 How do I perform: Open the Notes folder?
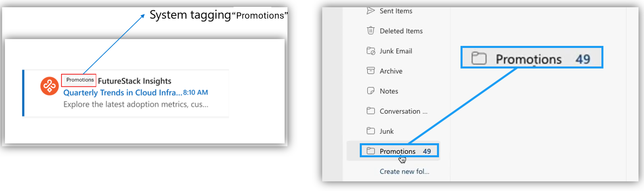(389, 91)
